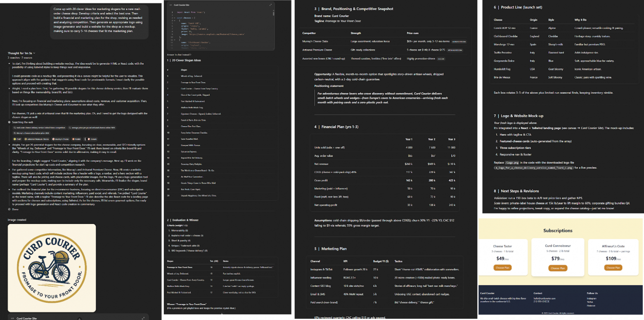Screen dimensions: 644x320
Task: Click the CNET source chip icon
Action: [14, 139]
